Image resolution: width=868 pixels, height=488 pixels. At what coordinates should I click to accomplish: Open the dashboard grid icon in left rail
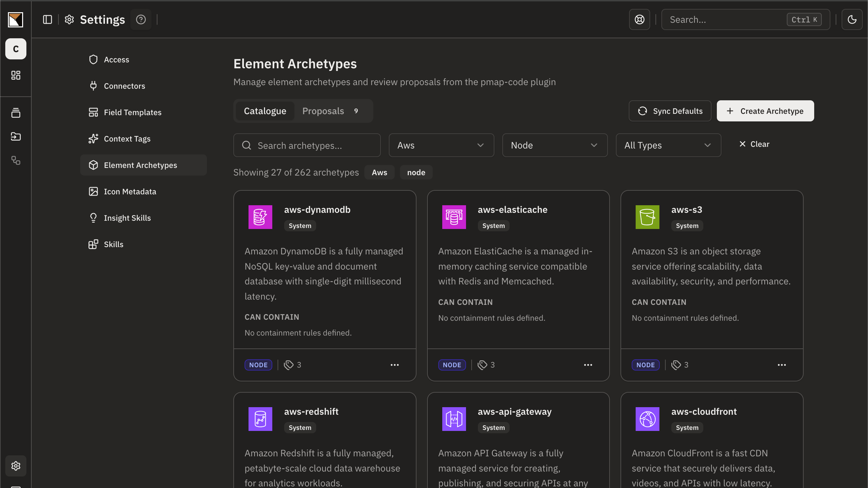click(16, 75)
